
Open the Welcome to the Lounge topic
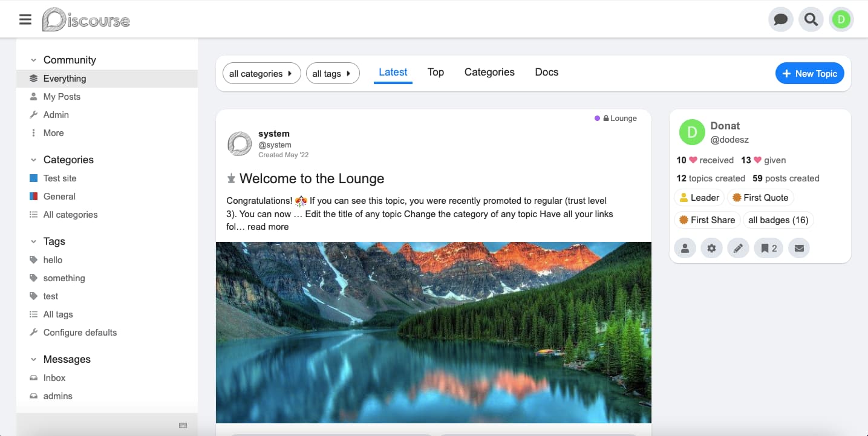[312, 178]
